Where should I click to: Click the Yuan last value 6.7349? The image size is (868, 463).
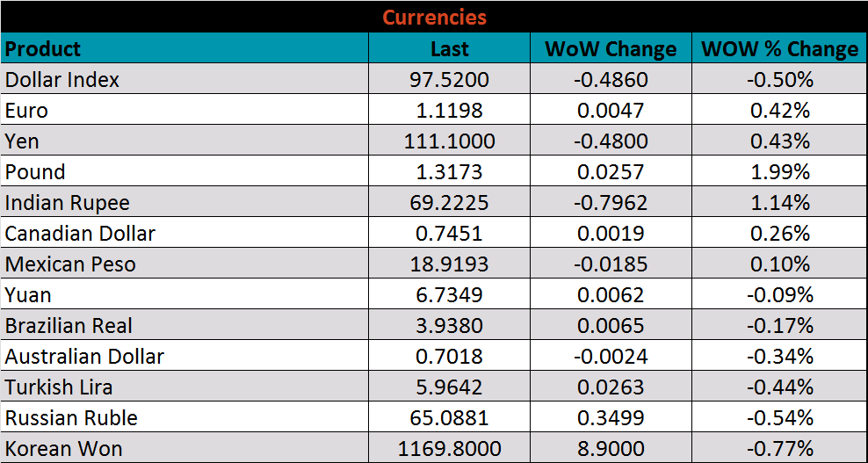tap(449, 295)
